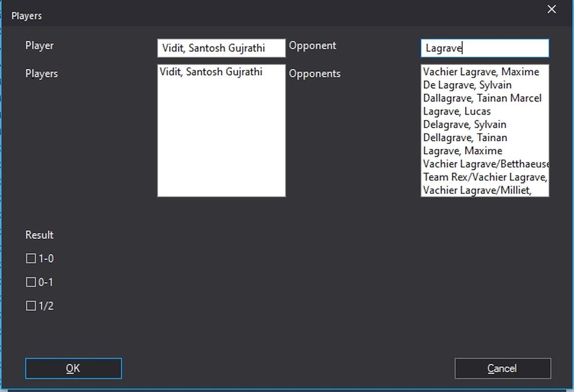
Task: Focus the Player name input field
Action: pos(221,48)
